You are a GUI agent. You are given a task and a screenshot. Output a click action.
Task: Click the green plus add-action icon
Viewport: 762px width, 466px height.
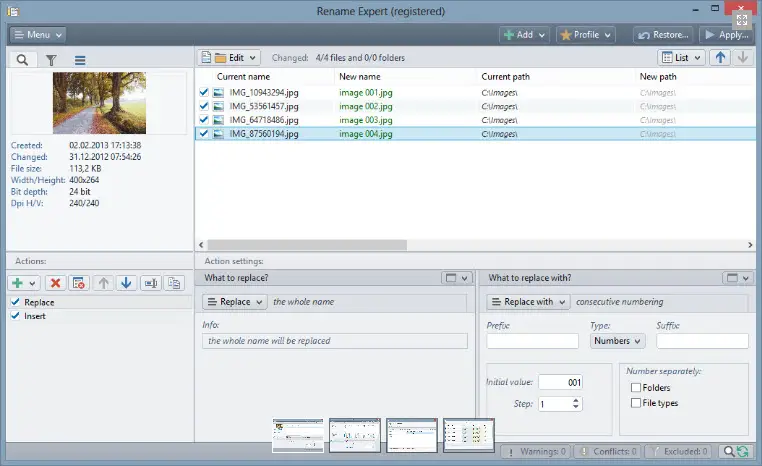pyautogui.click(x=17, y=283)
